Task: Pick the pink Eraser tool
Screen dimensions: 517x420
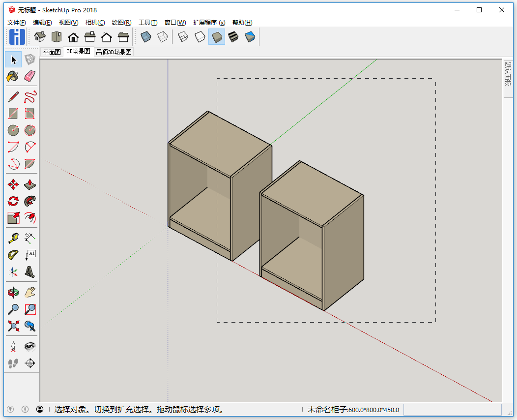Action: pos(30,76)
